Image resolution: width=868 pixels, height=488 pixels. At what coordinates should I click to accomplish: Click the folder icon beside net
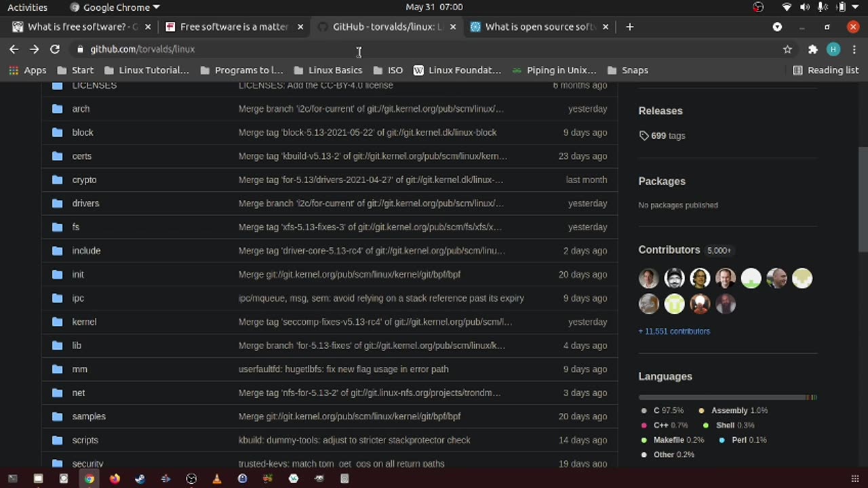coord(58,392)
